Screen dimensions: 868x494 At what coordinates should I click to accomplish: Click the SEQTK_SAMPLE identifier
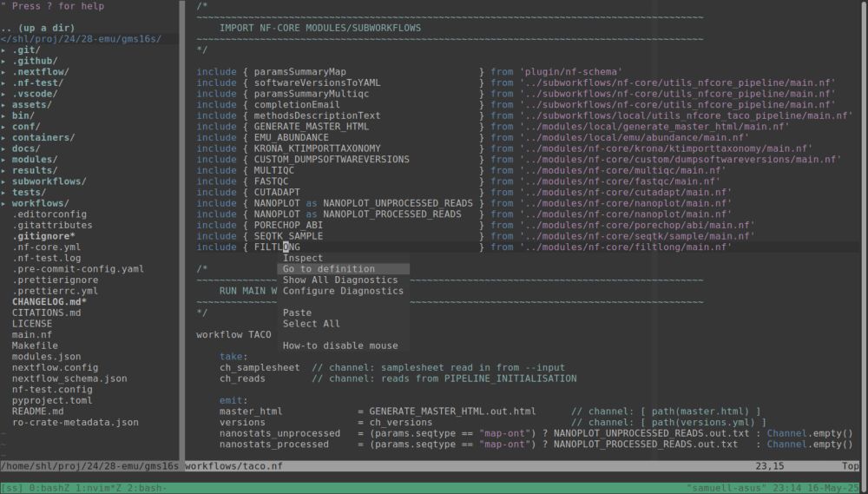[288, 236]
